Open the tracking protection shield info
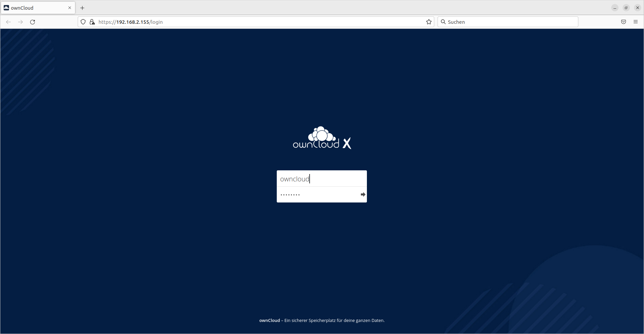 [83, 22]
